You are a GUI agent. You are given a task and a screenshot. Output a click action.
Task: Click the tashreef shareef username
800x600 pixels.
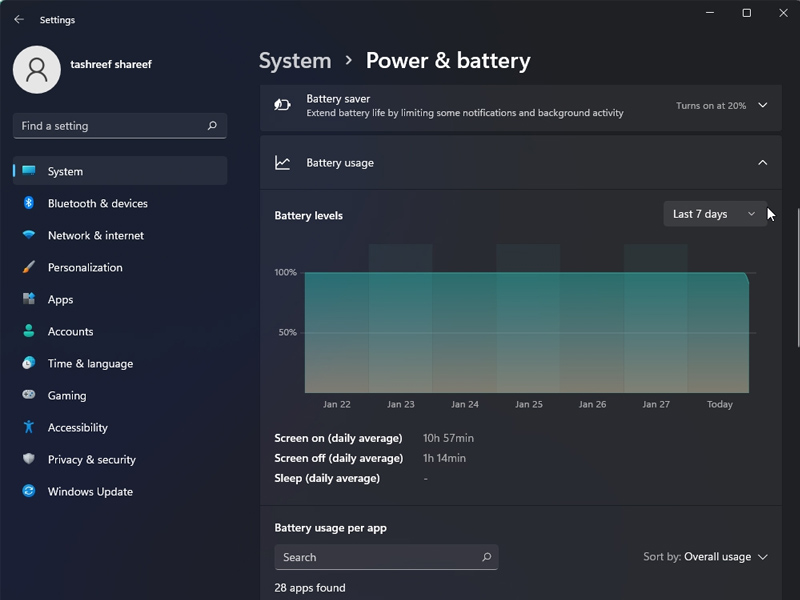[x=111, y=64]
